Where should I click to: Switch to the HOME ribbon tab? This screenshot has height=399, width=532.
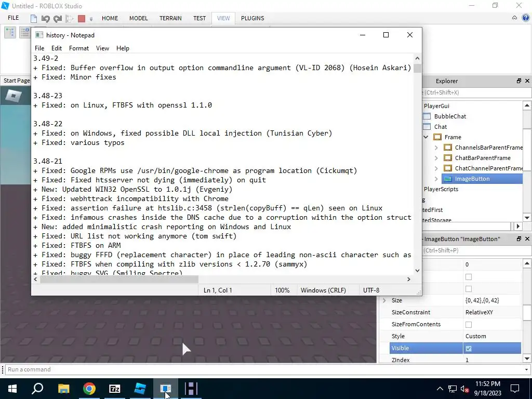[110, 18]
